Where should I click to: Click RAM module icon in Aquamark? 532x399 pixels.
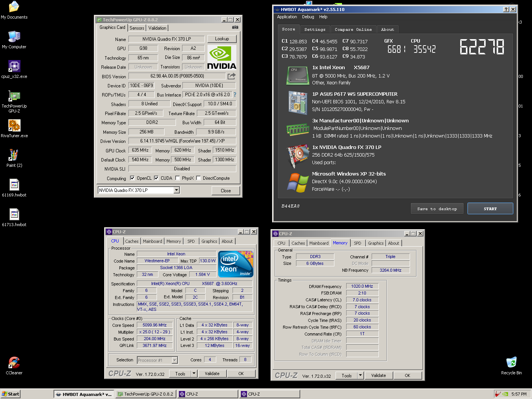tap(298, 129)
